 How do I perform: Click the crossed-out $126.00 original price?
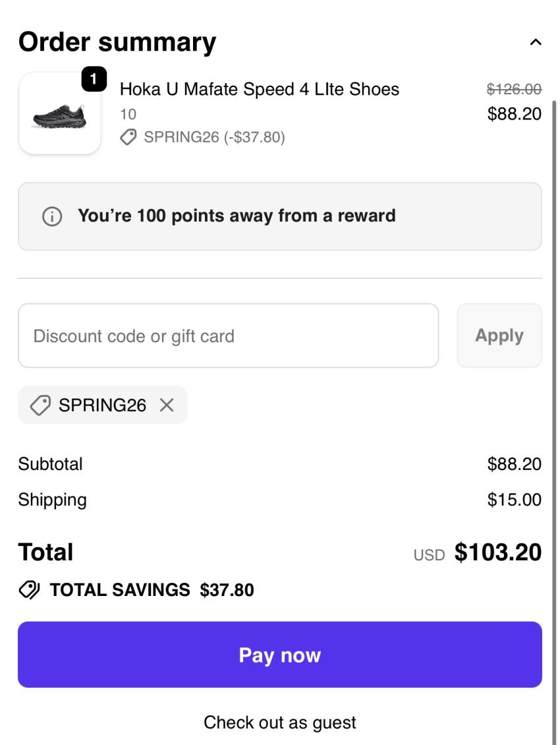[514, 90]
